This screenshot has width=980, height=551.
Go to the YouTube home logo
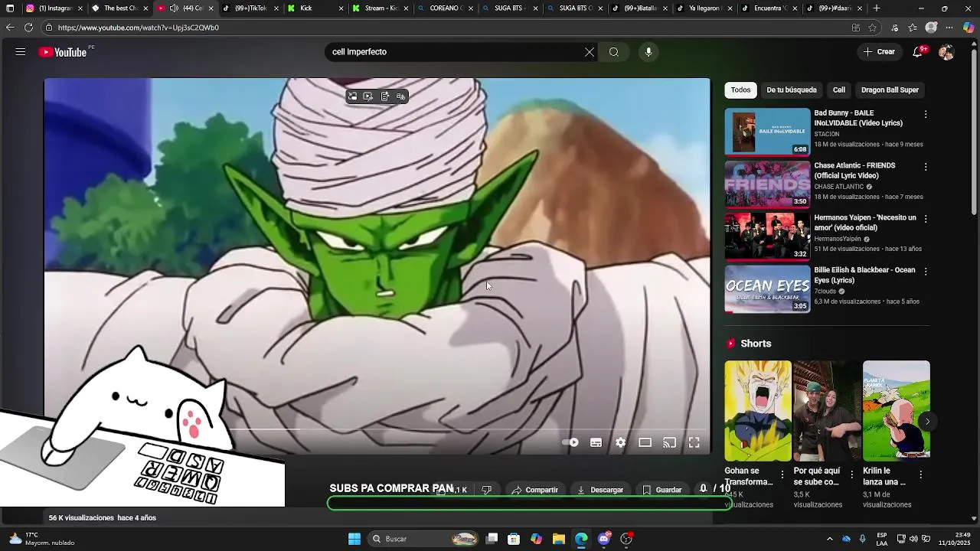click(63, 52)
